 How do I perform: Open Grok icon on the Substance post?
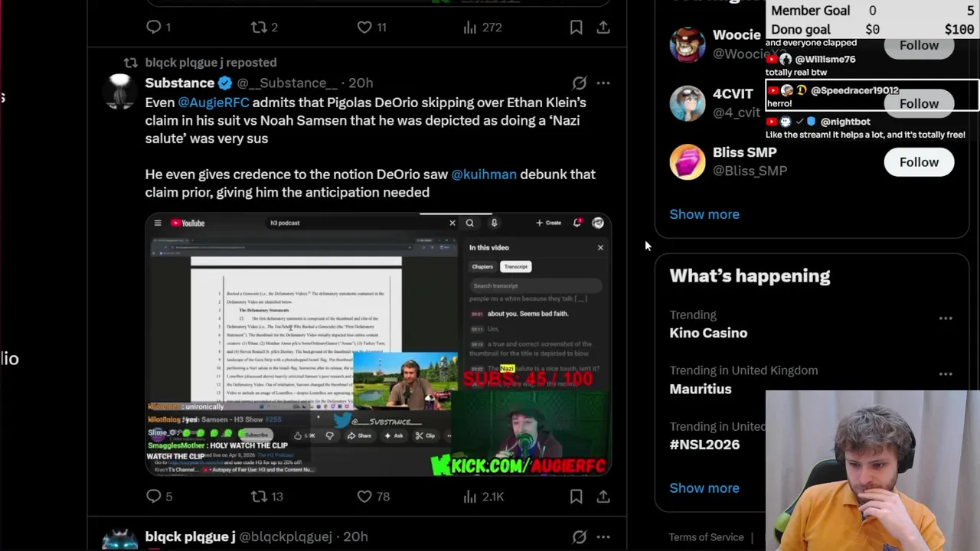[580, 83]
